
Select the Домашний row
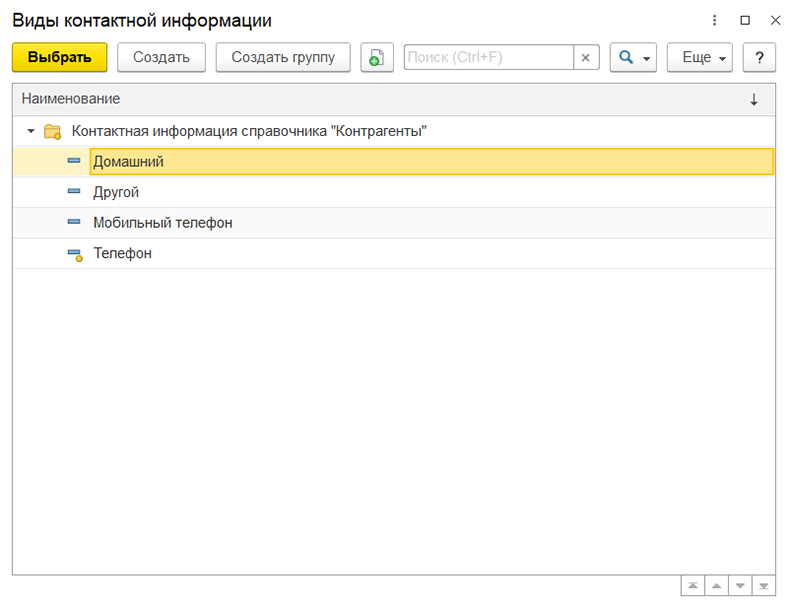393,162
